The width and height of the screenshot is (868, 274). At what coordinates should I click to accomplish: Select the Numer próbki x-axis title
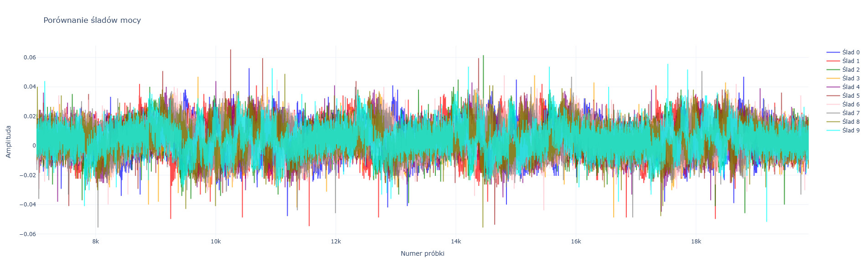tap(422, 253)
